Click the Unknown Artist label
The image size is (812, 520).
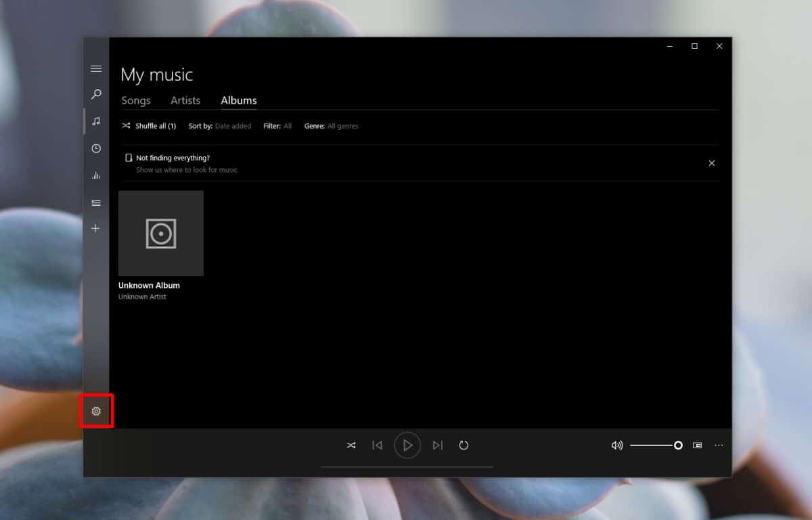point(142,297)
